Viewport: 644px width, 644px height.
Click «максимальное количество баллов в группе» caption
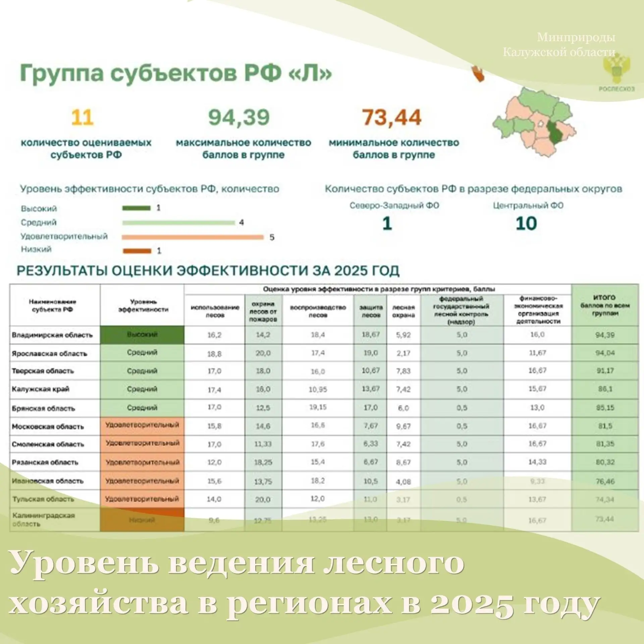point(244,149)
